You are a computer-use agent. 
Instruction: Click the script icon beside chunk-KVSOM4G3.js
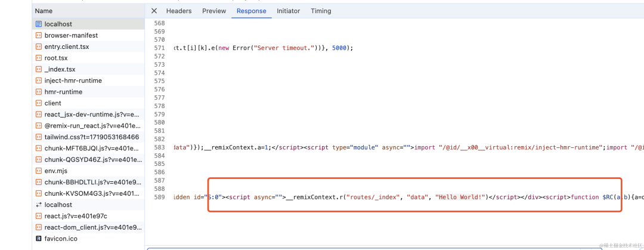point(39,193)
